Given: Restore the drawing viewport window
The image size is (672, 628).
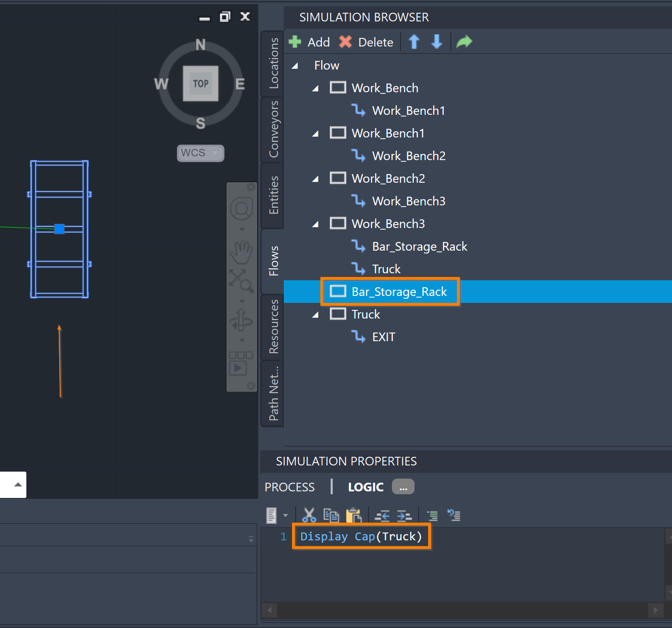Looking at the screenshot, I should point(225,16).
